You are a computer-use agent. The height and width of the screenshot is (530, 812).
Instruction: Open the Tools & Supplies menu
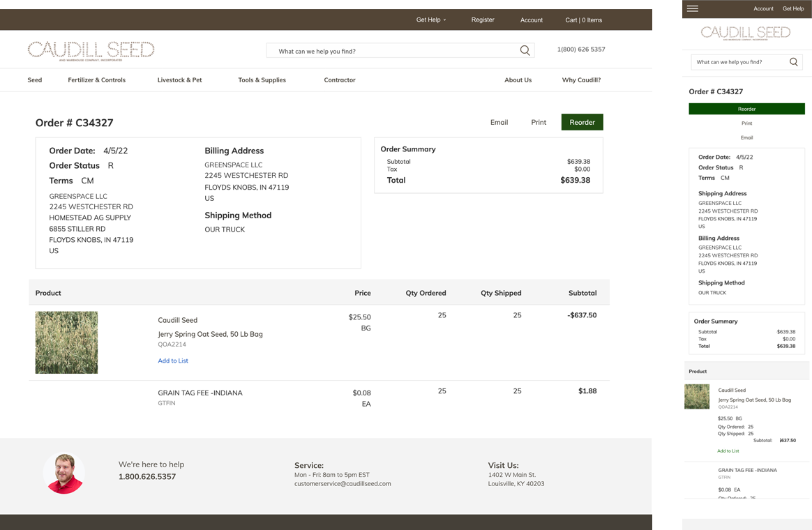262,79
